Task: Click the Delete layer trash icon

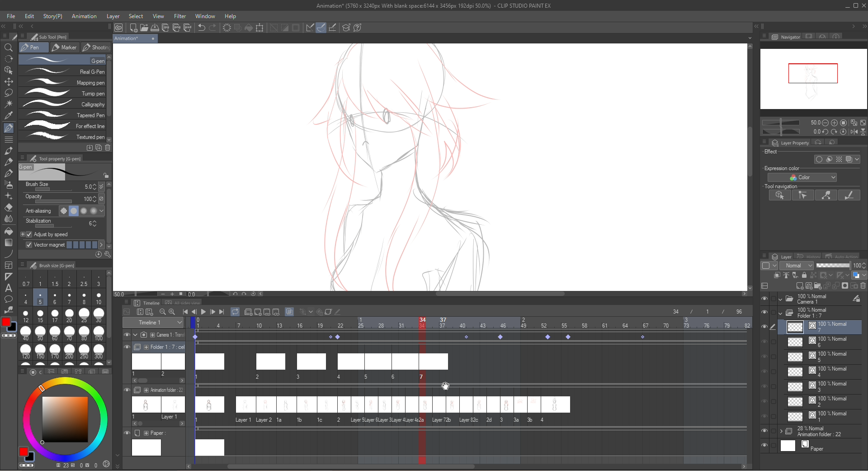Action: 863,286
